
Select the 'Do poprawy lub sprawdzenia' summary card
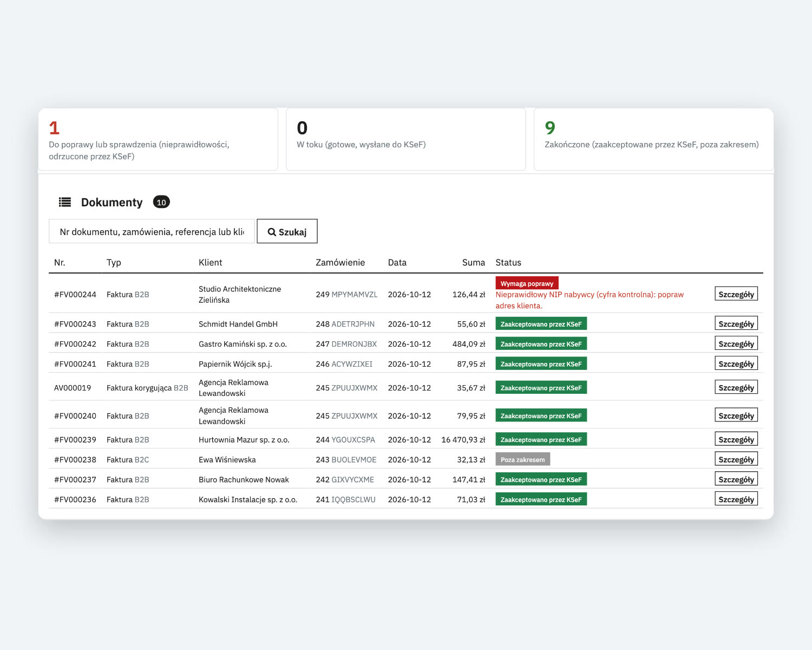point(158,140)
